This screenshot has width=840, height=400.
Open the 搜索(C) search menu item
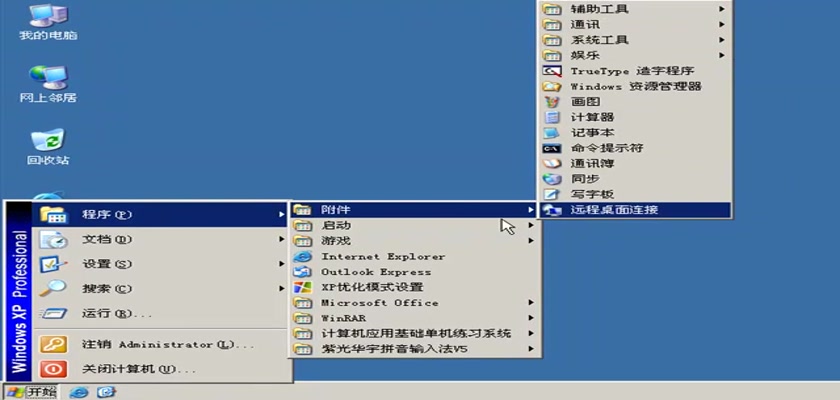click(x=161, y=288)
